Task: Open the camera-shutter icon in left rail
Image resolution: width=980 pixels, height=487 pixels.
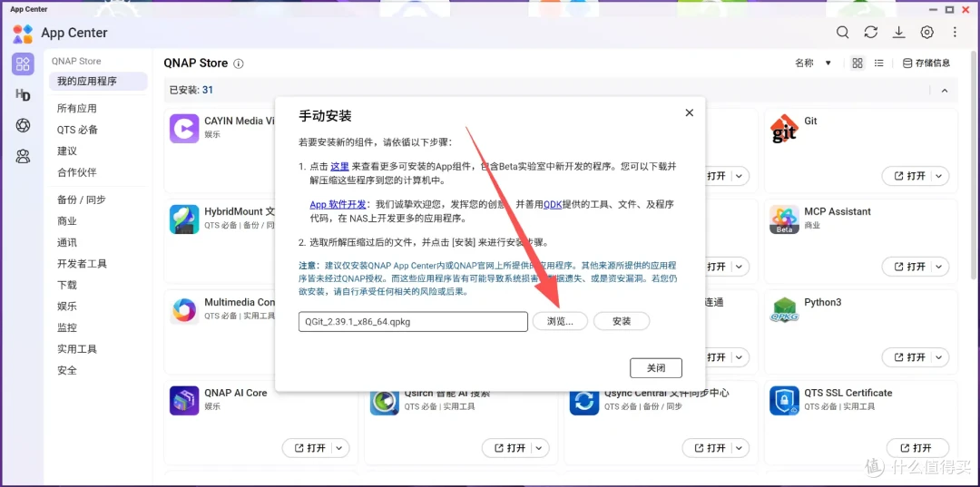Action: 23,125
